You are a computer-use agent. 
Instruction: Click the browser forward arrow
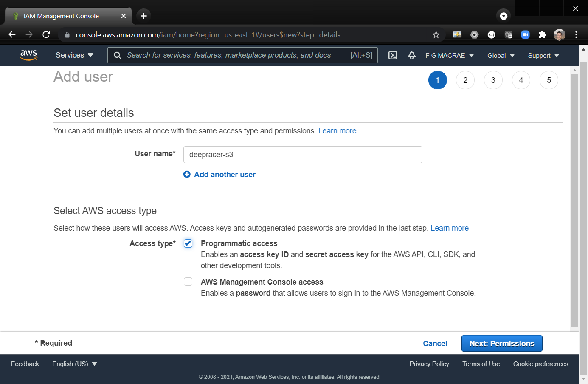(29, 35)
